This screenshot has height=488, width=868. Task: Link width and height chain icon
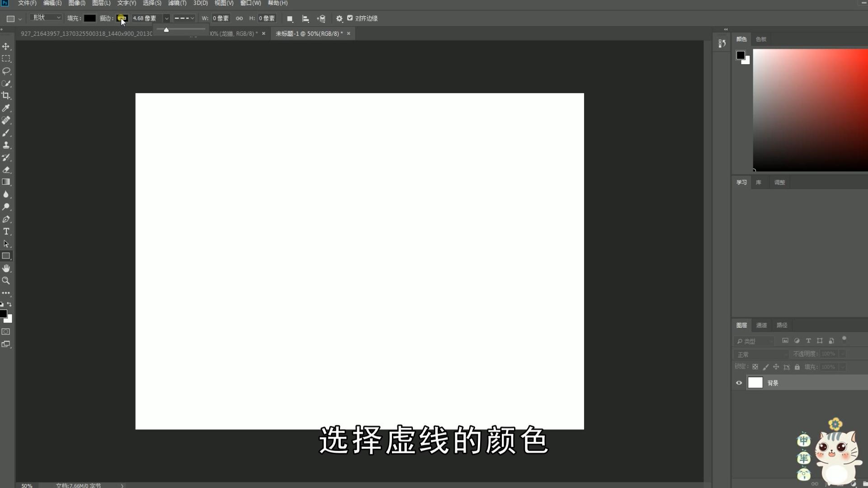[239, 19]
